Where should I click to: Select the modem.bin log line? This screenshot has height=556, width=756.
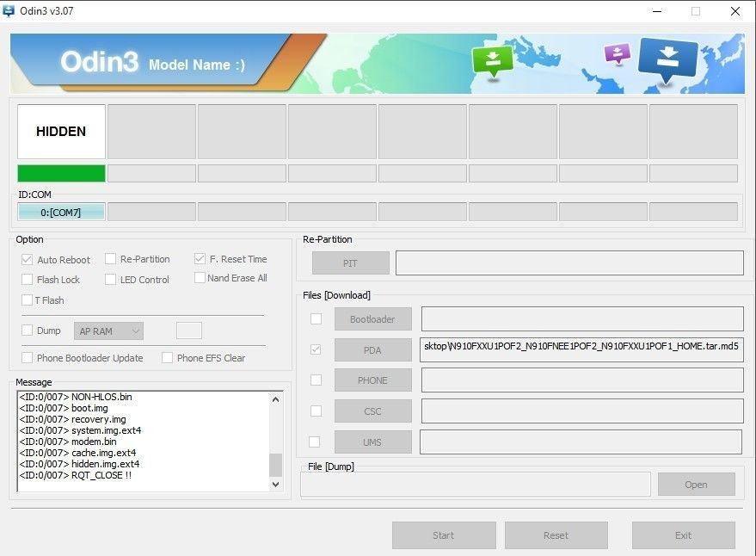pos(68,442)
